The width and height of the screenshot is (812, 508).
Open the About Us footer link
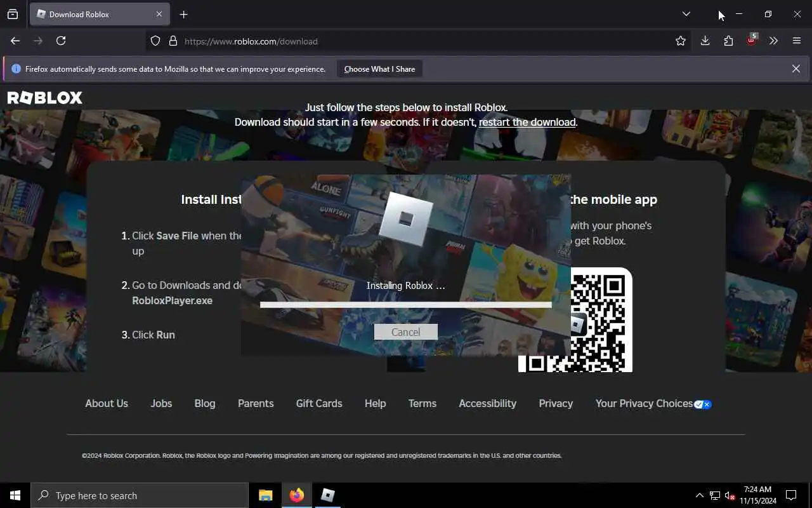click(107, 403)
